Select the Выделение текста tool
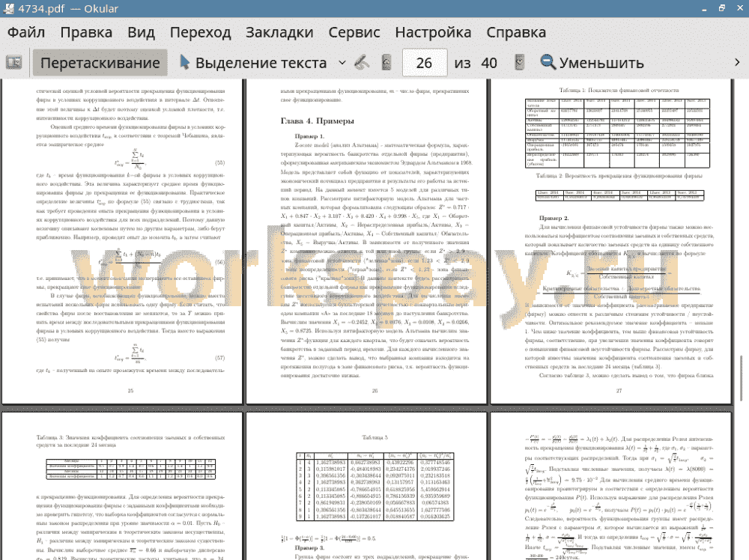The height and width of the screenshot is (560, 749). [253, 63]
